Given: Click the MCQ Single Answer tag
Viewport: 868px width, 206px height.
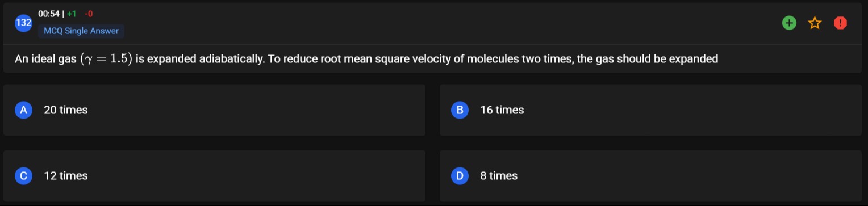Looking at the screenshot, I should point(81,31).
